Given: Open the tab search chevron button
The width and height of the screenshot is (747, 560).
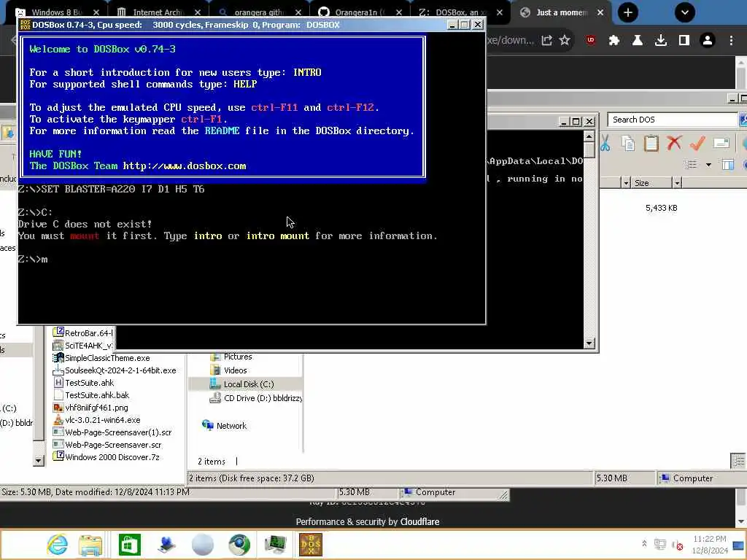Looking at the screenshot, I should pos(684,12).
